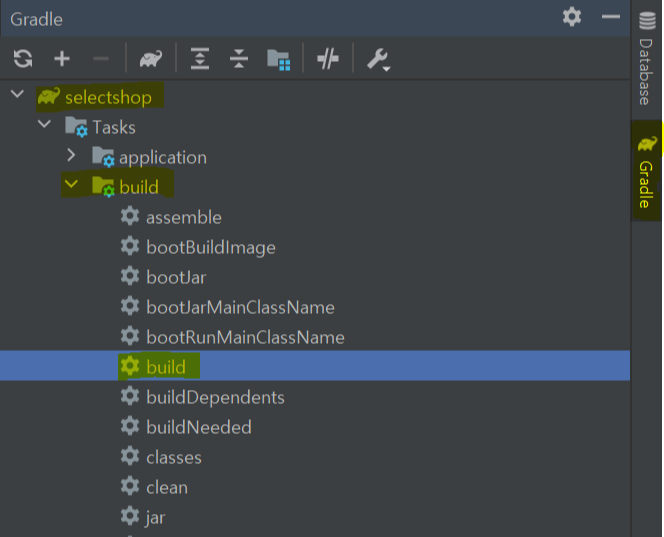Select bootJarMainClassName task
The height and width of the screenshot is (537, 664).
(315, 307)
